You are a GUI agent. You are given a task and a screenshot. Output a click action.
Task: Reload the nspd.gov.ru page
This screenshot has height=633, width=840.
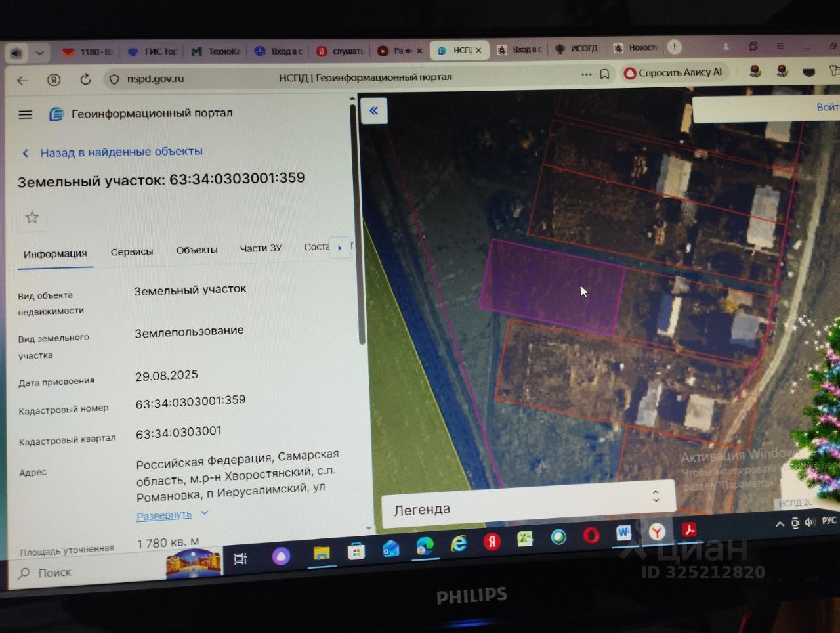point(85,79)
